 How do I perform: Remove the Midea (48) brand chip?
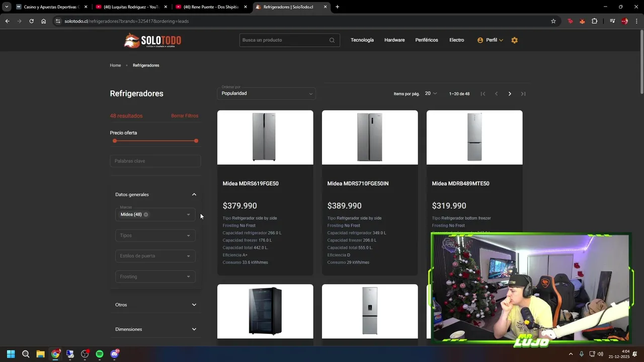(146, 215)
